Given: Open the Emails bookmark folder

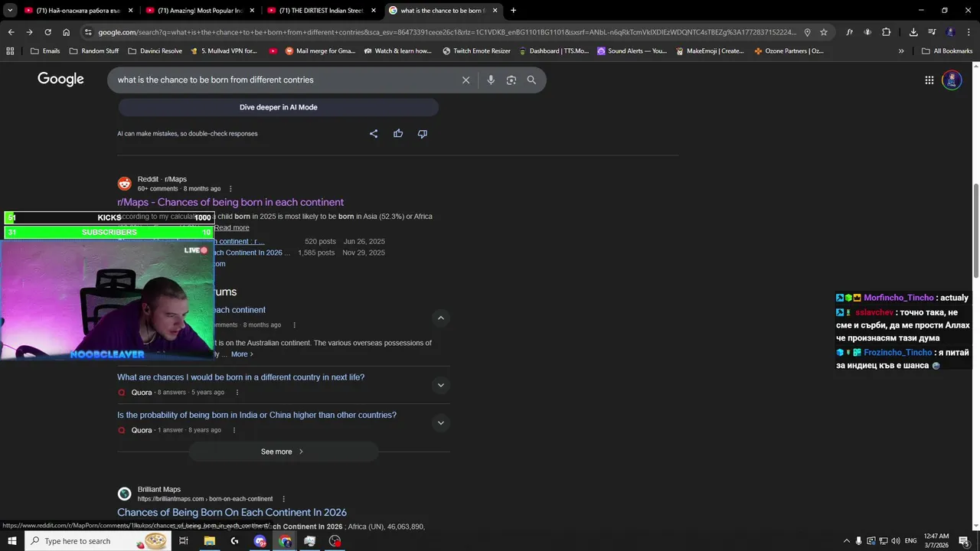Looking at the screenshot, I should pyautogui.click(x=45, y=51).
